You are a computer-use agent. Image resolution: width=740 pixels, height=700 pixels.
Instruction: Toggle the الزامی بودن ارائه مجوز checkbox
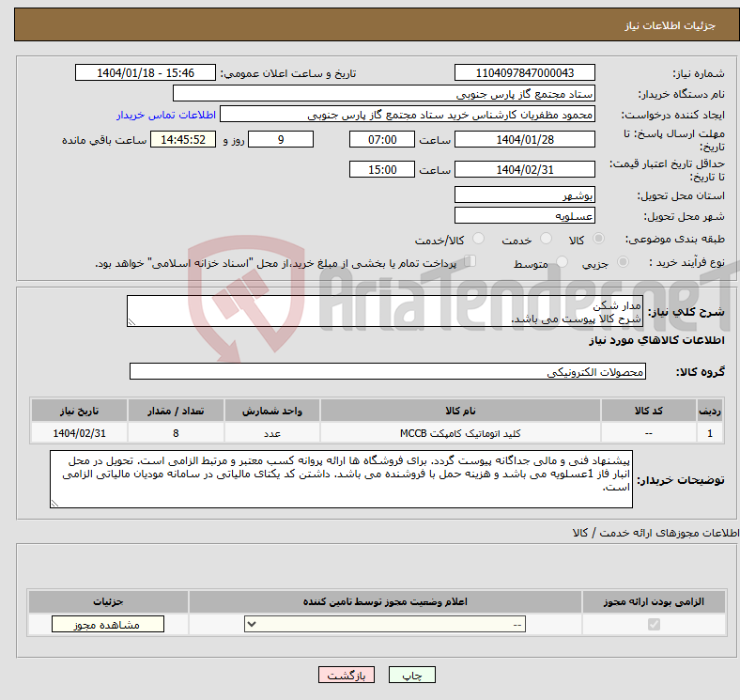pos(655,625)
